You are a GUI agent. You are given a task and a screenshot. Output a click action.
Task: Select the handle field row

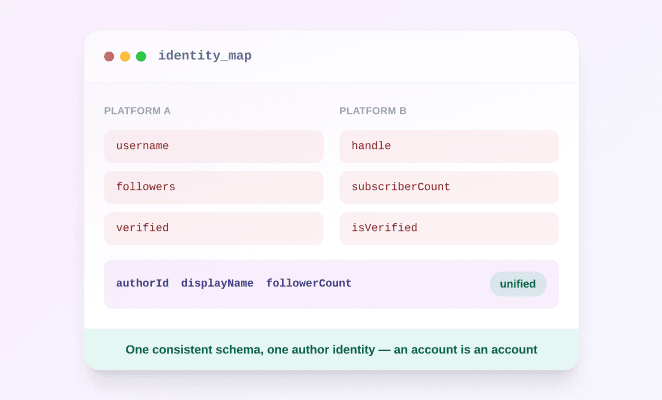coord(449,146)
